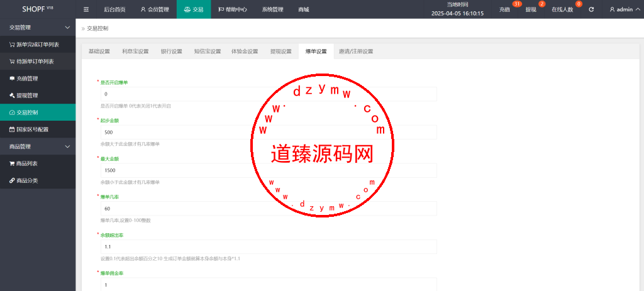Switch to the 银行设置 tab

pyautogui.click(x=171, y=52)
